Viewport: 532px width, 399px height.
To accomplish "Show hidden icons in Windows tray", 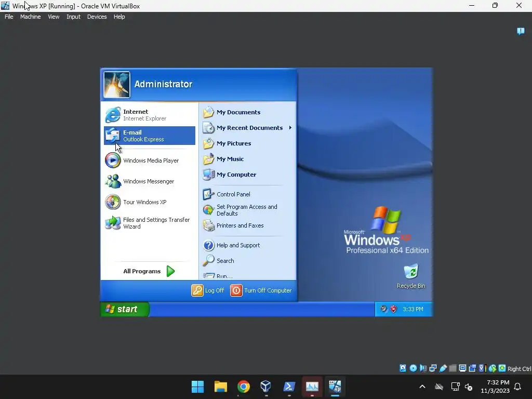I will pyautogui.click(x=422, y=387).
